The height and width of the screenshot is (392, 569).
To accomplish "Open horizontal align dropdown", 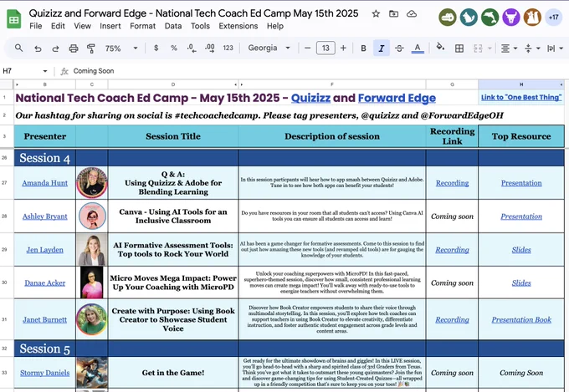I will pyautogui.click(x=509, y=48).
